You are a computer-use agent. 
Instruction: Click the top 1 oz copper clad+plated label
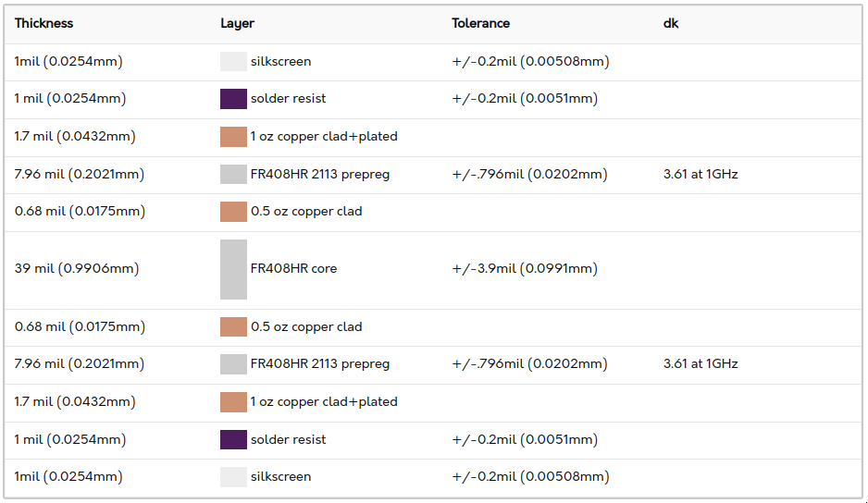(x=324, y=137)
